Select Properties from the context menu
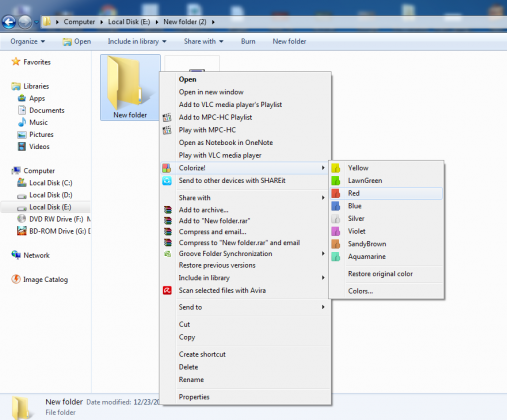 194,397
